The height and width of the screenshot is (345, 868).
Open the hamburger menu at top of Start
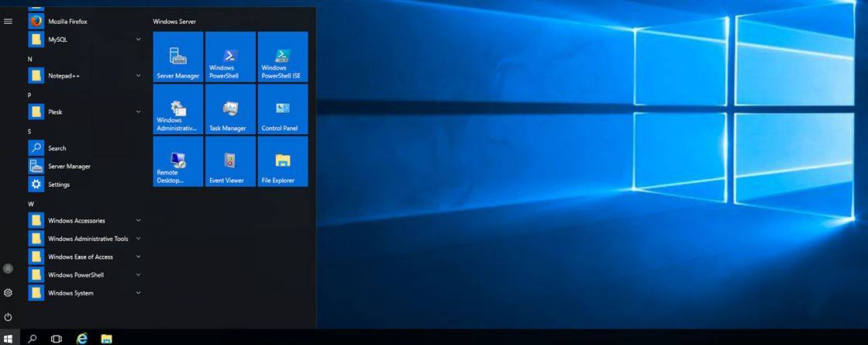click(x=8, y=22)
